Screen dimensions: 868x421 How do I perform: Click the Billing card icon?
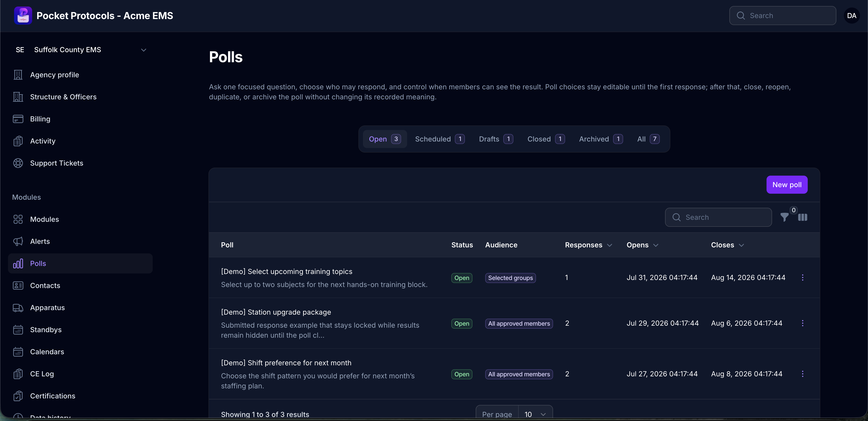point(18,119)
